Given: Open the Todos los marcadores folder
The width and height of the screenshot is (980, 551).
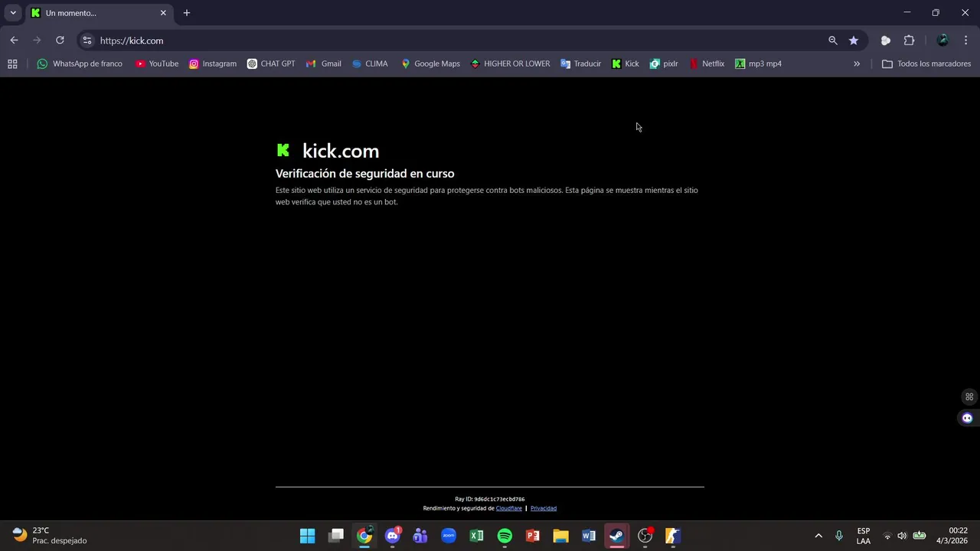Looking at the screenshot, I should pos(926,64).
